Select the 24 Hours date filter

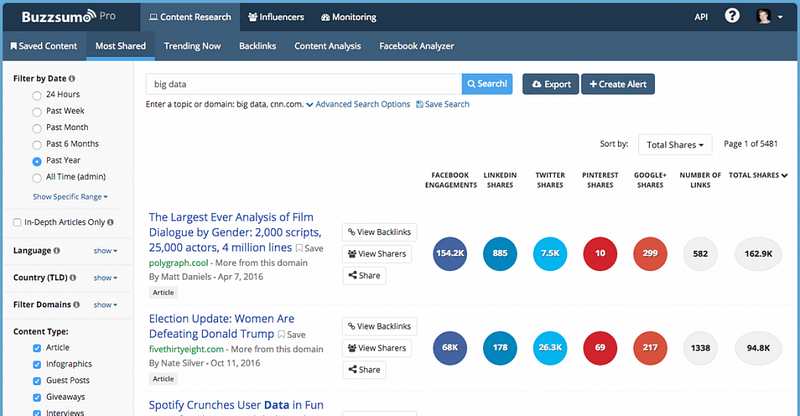(37, 95)
